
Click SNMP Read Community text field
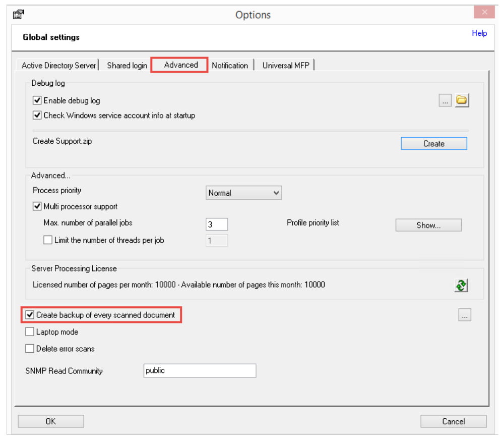tap(200, 371)
